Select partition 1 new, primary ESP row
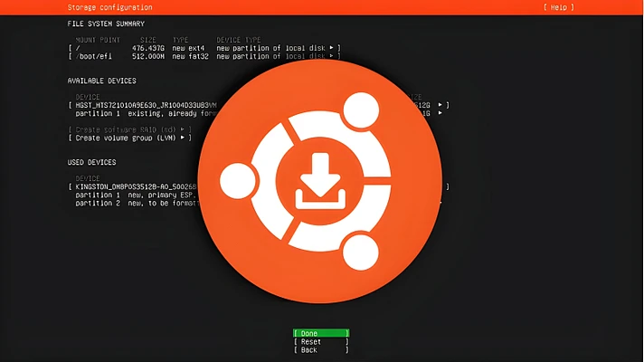Viewport: 644px width, 362px height. point(136,195)
